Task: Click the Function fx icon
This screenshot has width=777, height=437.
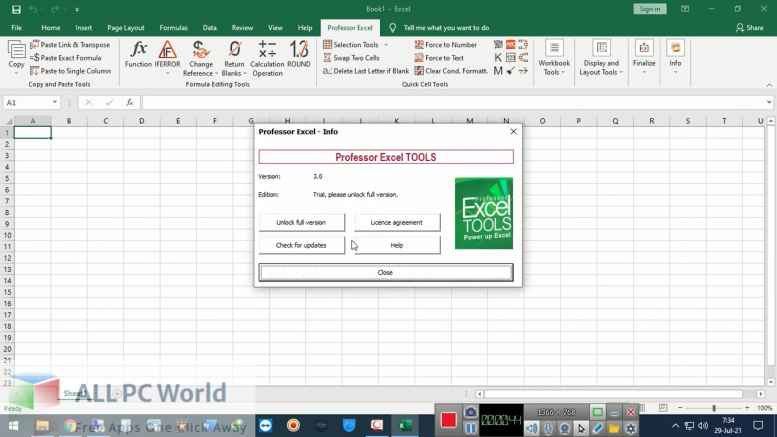Action: coord(138,49)
